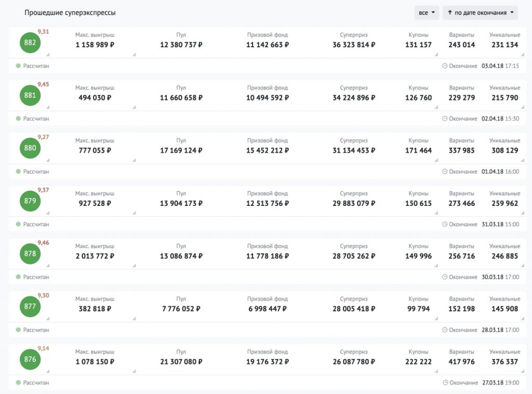Open the green 876 draw circle
This screenshot has width=532, height=394.
click(x=30, y=359)
